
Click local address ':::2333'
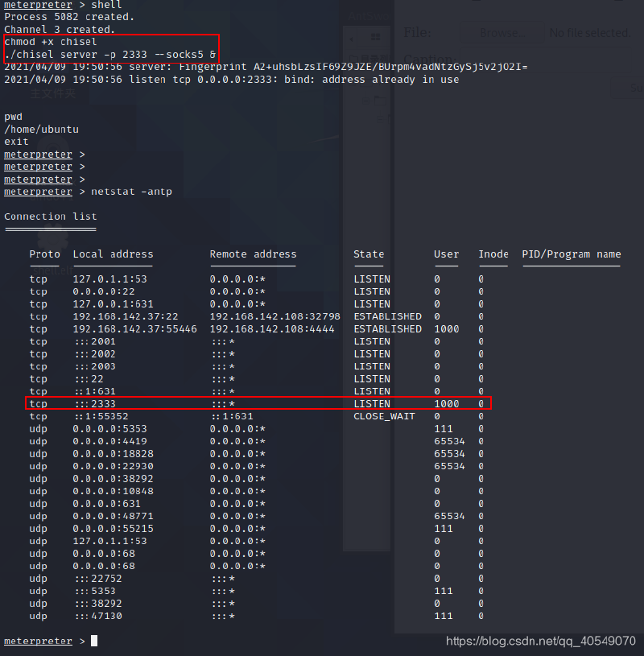96,404
